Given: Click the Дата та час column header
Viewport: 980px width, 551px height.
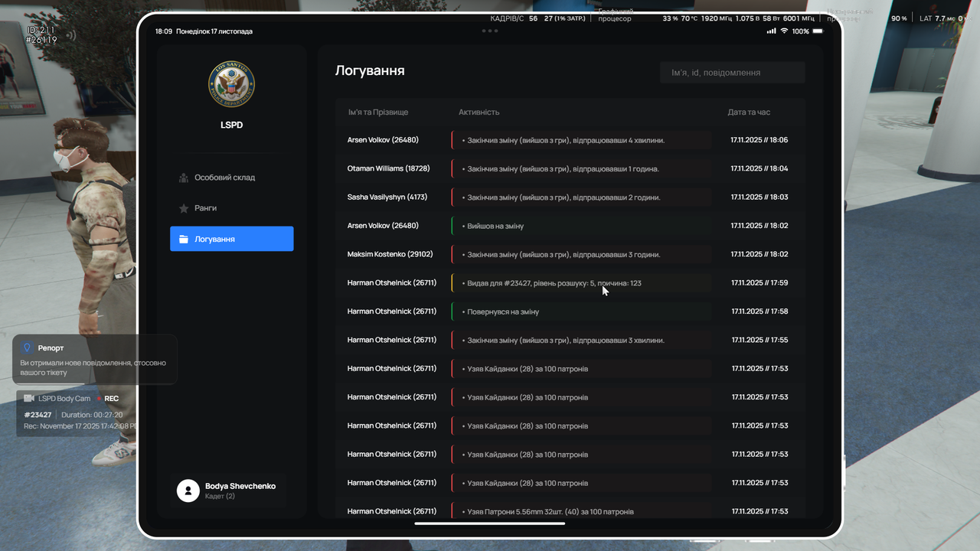Looking at the screenshot, I should coord(749,112).
